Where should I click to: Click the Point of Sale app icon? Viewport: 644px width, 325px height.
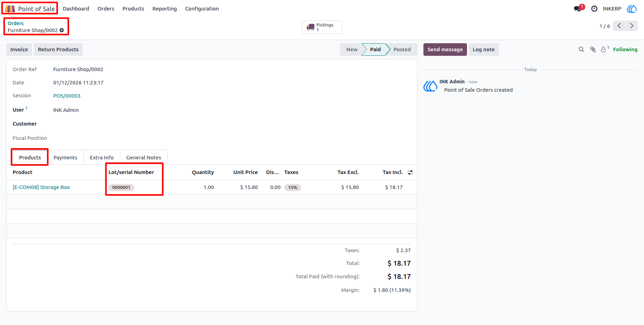coord(10,9)
